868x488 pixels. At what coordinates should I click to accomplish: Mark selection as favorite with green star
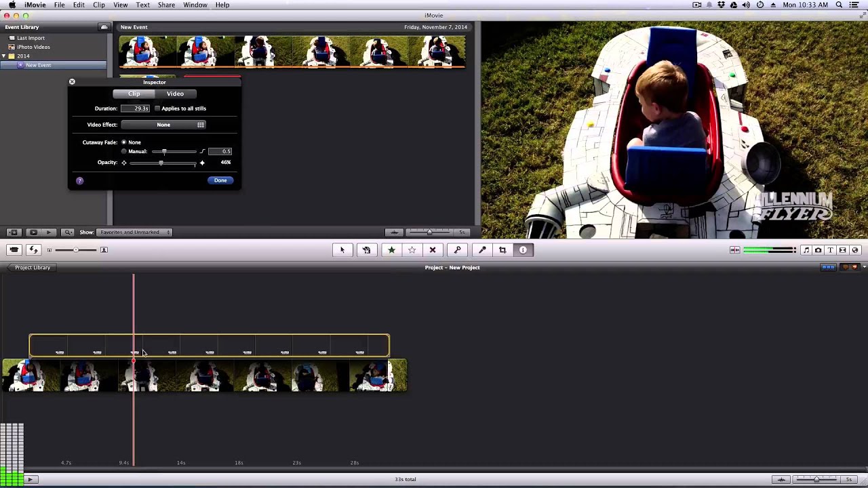point(391,250)
